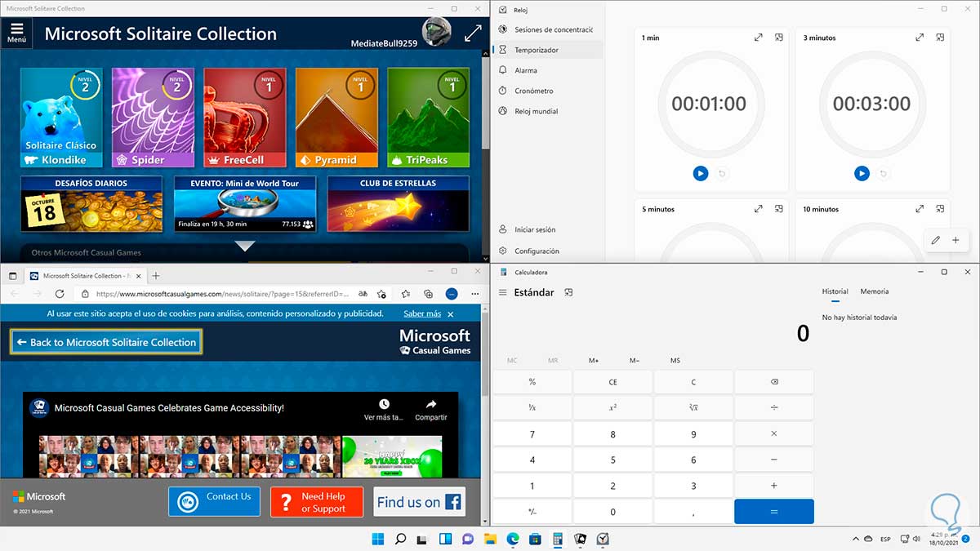Viewport: 980px width, 551px height.
Task: Click Back to Microsoft Solitaire Collection
Action: pyautogui.click(x=106, y=342)
